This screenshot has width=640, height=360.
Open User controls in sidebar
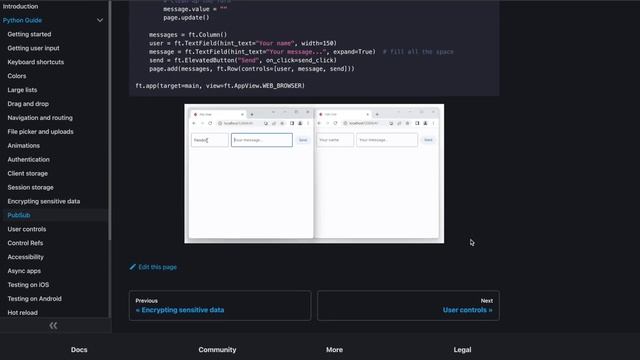pos(27,229)
